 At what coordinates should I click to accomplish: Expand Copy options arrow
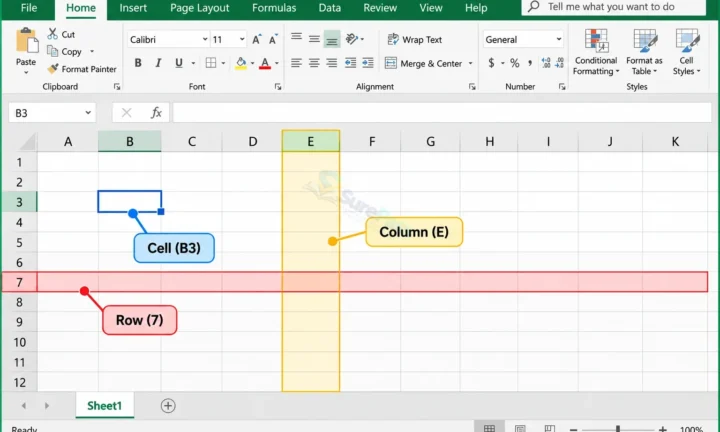(x=92, y=51)
